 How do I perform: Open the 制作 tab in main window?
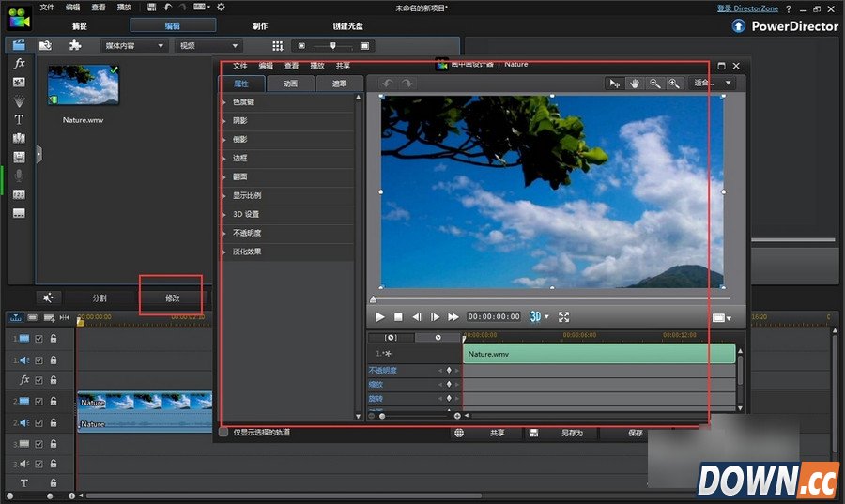pyautogui.click(x=260, y=26)
